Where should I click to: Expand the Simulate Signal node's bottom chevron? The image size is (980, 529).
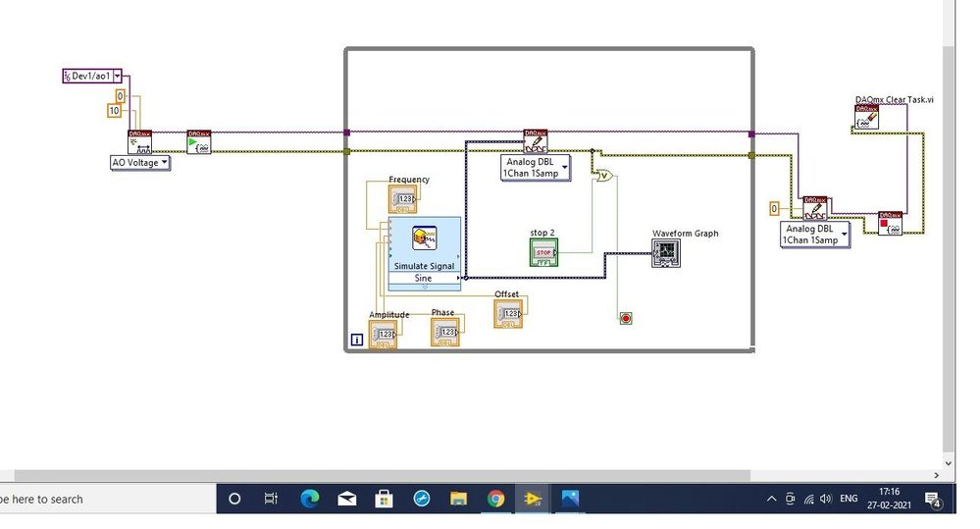point(425,287)
